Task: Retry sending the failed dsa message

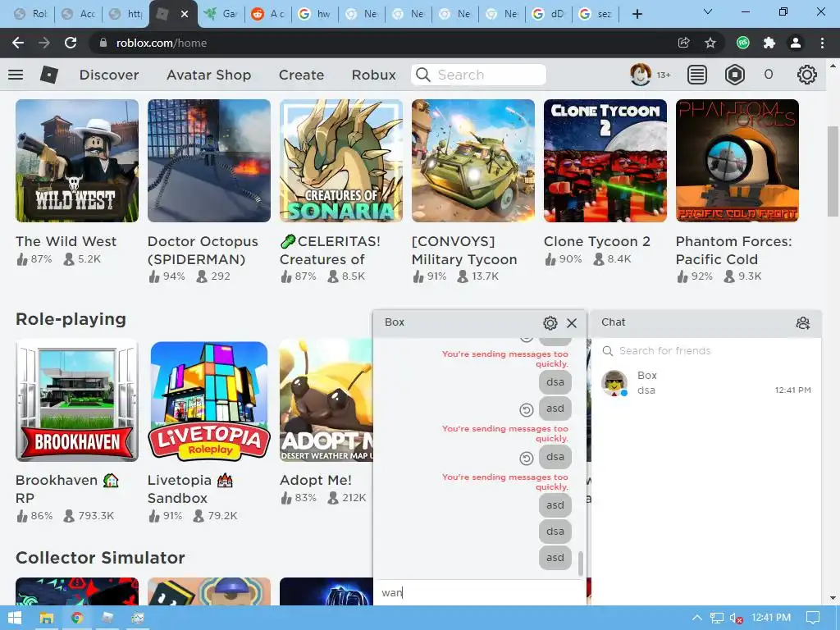Action: 527,458
